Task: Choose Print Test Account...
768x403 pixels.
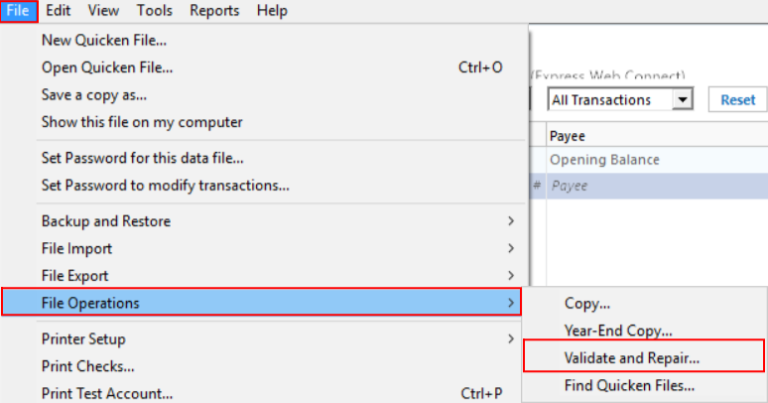Action: [x=264, y=394]
